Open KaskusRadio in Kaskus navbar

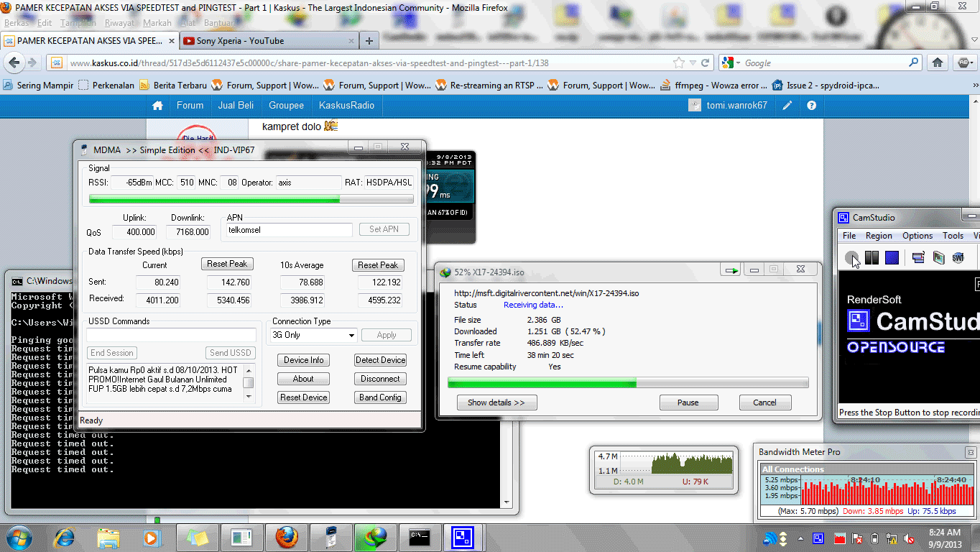pyautogui.click(x=347, y=105)
